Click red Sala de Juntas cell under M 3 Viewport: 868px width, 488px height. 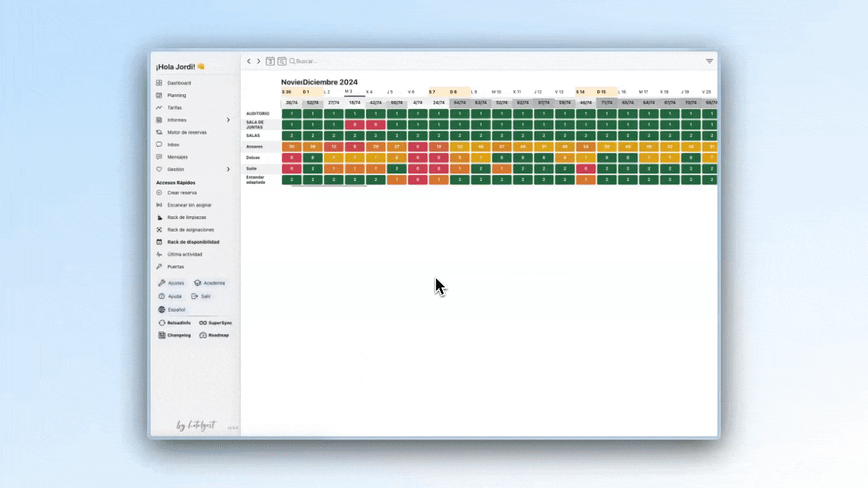pyautogui.click(x=354, y=125)
